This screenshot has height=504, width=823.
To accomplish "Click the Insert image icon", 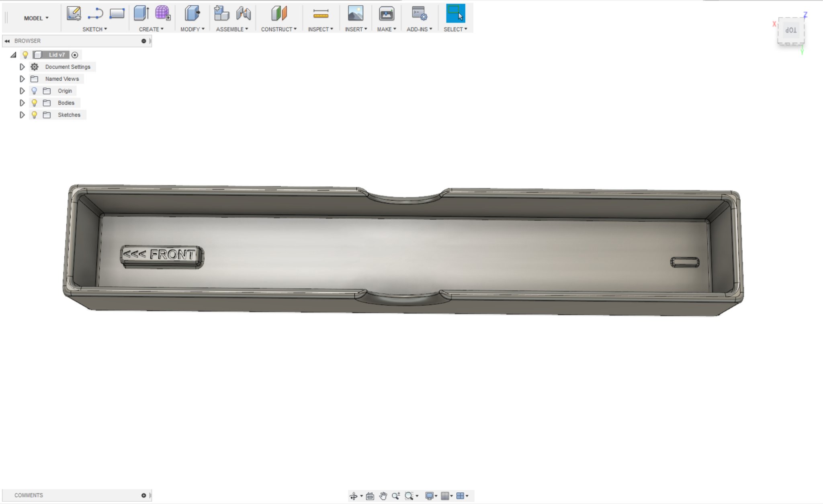I will click(355, 13).
